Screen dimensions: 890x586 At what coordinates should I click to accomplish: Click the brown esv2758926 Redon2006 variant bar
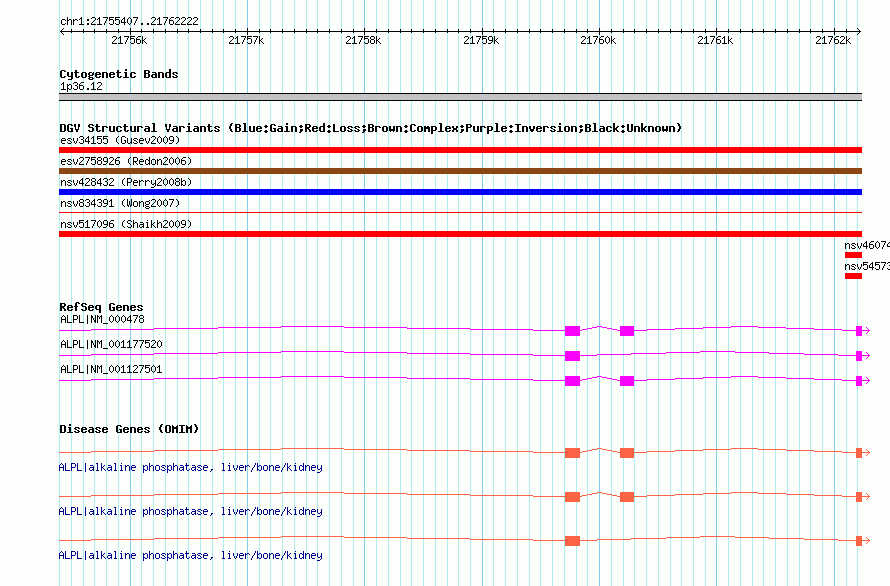460,171
